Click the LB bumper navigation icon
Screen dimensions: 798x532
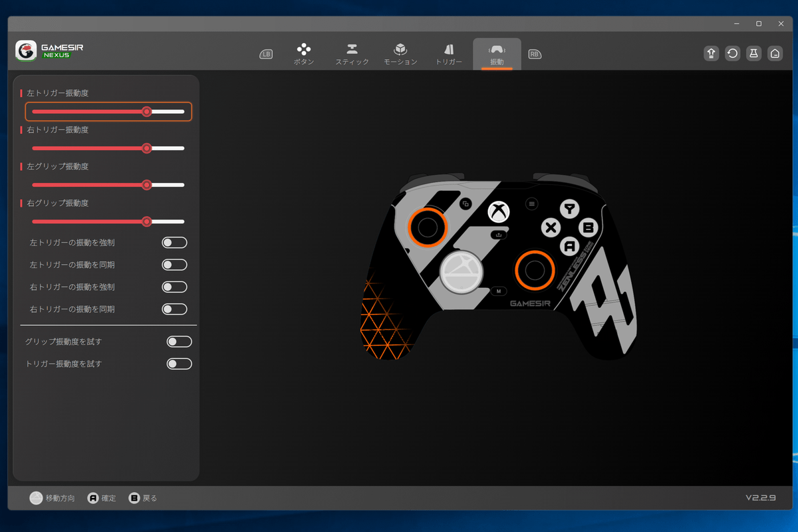point(266,54)
